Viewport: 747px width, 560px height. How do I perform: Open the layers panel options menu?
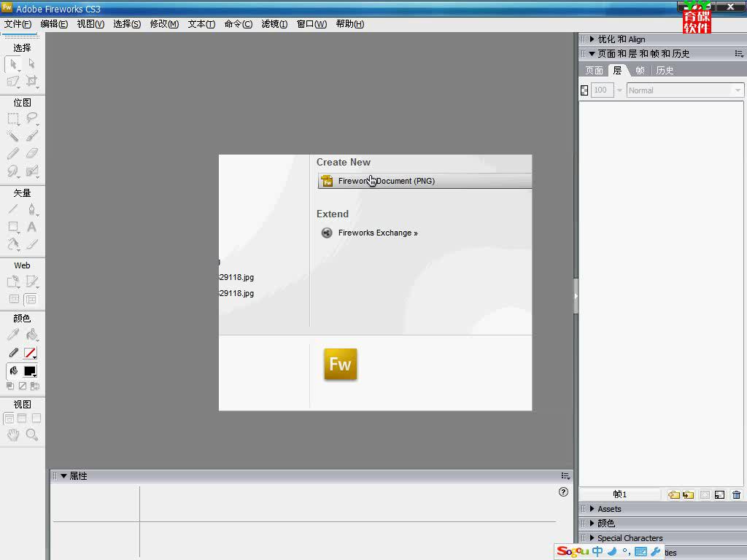[739, 54]
